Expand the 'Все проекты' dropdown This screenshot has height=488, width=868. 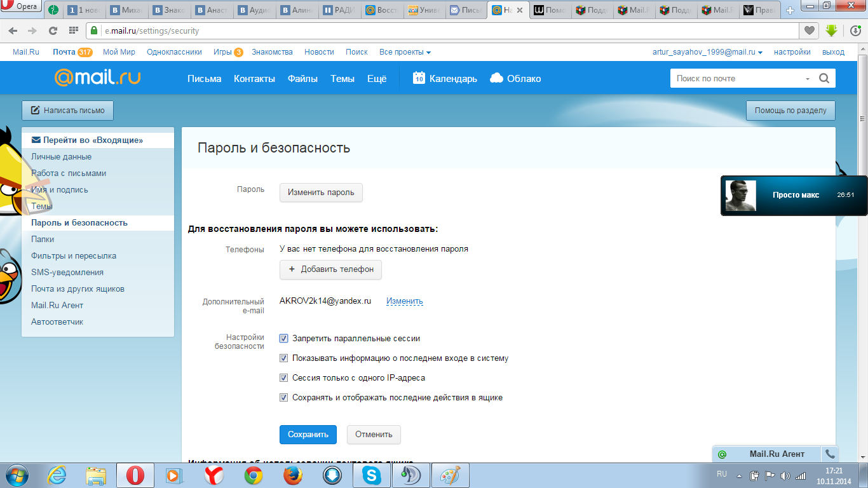pos(405,52)
